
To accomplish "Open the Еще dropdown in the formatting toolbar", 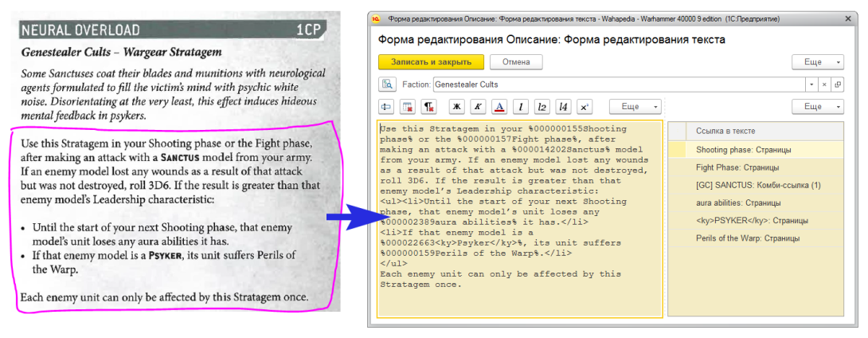I will click(635, 106).
